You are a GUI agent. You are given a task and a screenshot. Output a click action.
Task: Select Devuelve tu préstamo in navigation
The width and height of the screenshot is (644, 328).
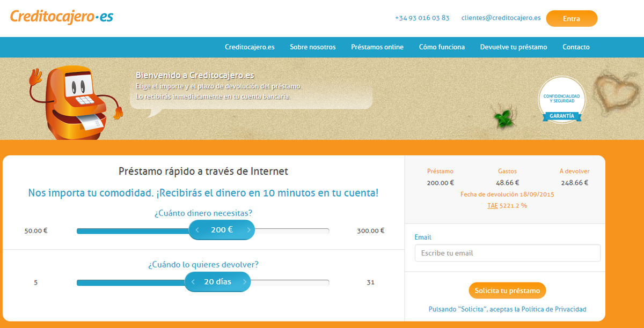(x=514, y=47)
